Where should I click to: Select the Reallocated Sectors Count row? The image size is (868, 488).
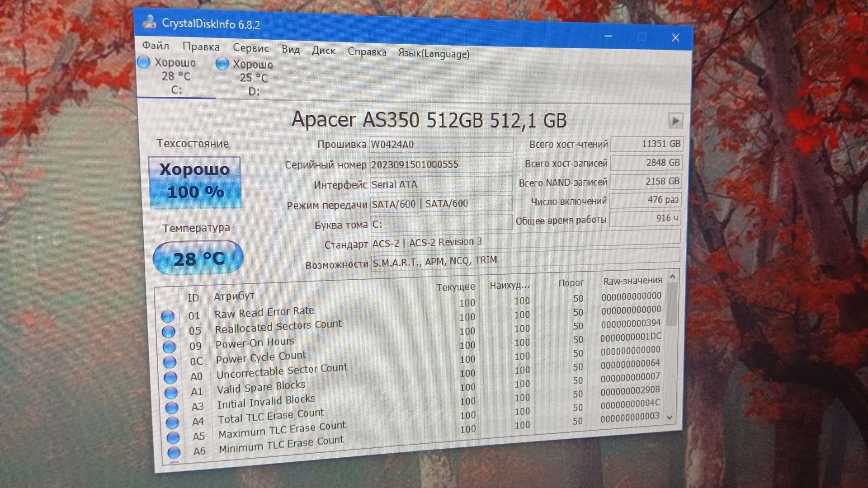click(412, 320)
